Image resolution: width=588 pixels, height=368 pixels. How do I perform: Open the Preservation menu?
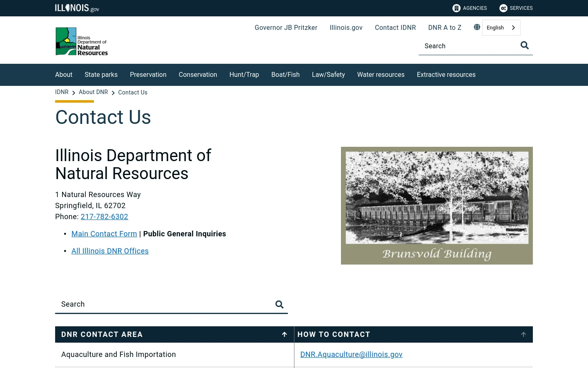pos(148,75)
